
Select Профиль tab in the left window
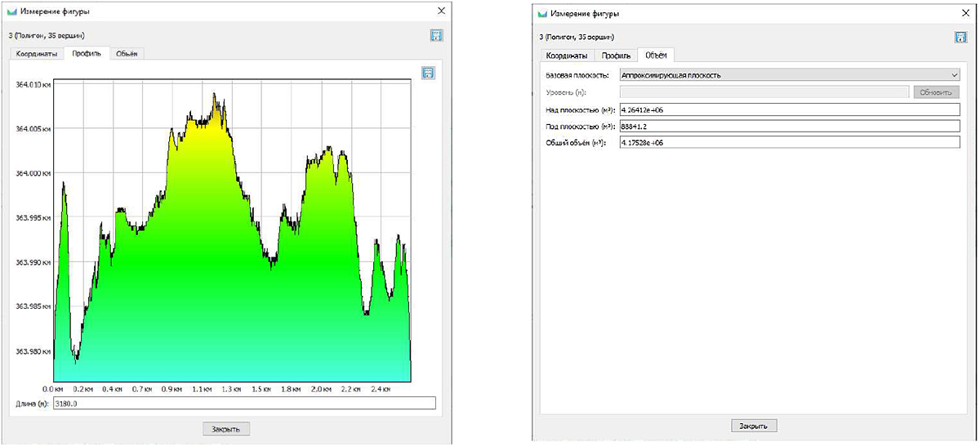coord(87,54)
